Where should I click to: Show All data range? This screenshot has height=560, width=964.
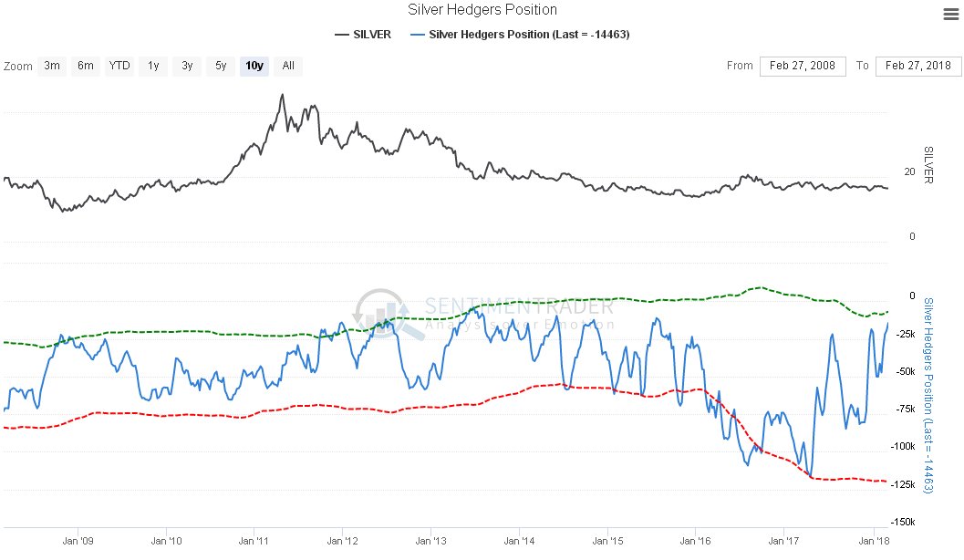pos(288,66)
